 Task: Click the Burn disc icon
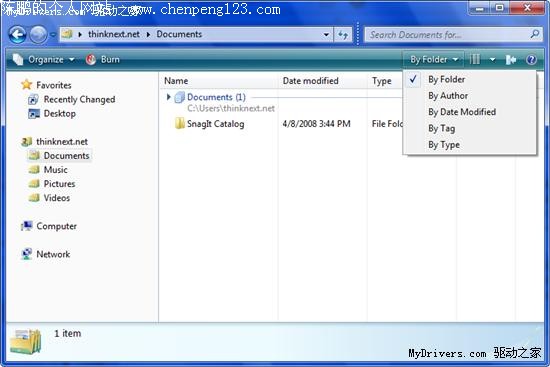click(91, 60)
